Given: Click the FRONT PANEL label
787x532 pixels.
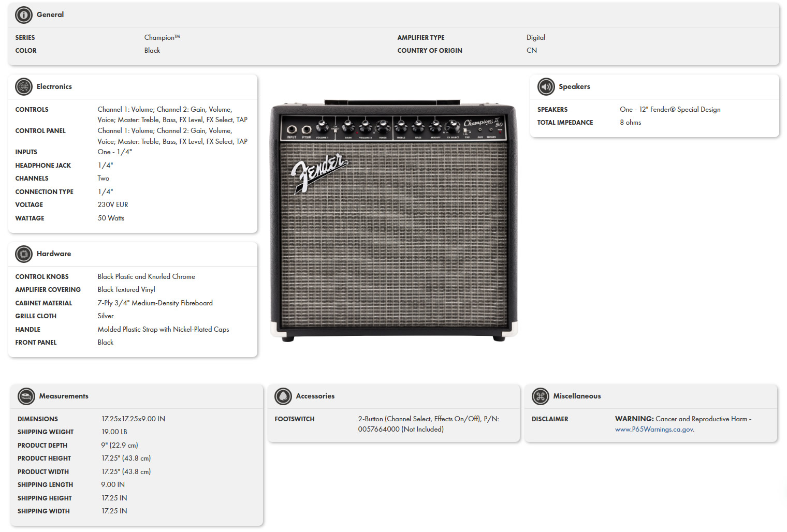Looking at the screenshot, I should coord(36,343).
